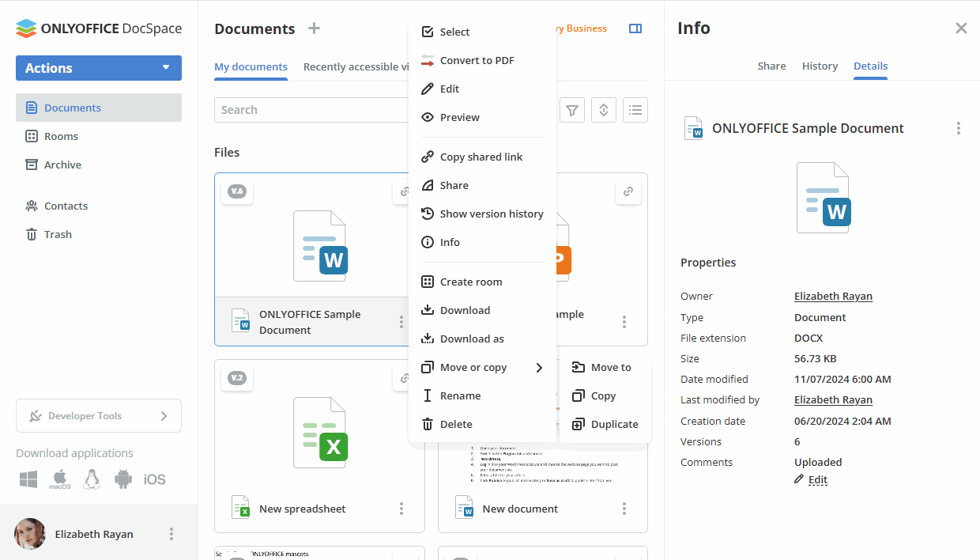
Task: Switch to the Share tab
Action: (x=771, y=66)
